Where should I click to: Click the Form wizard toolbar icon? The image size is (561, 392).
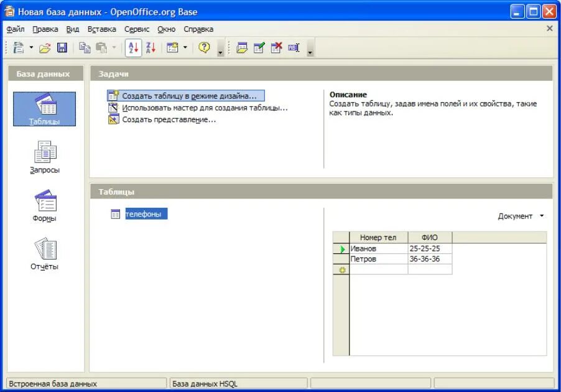point(172,48)
